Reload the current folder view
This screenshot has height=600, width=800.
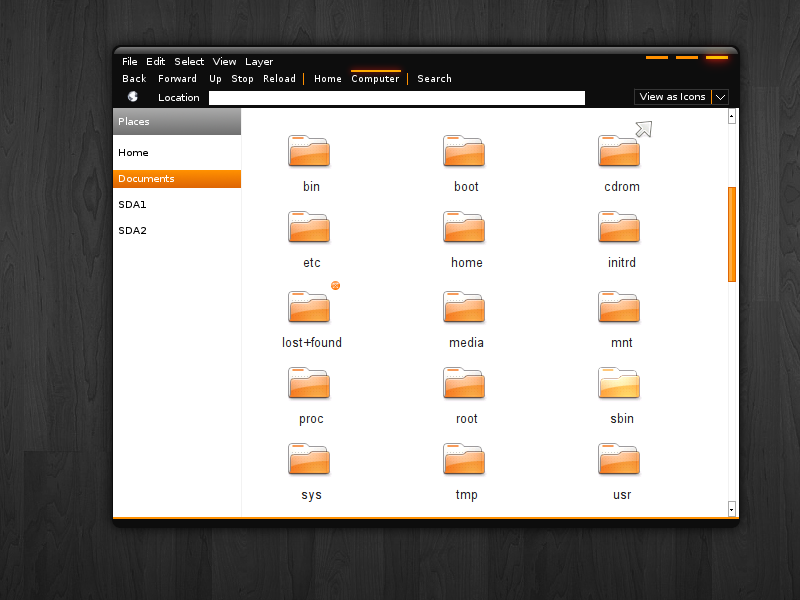click(x=280, y=79)
